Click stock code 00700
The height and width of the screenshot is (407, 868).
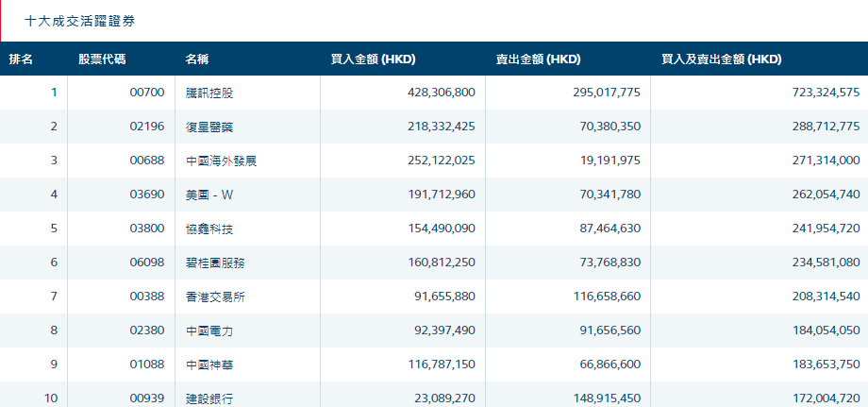coord(147,93)
